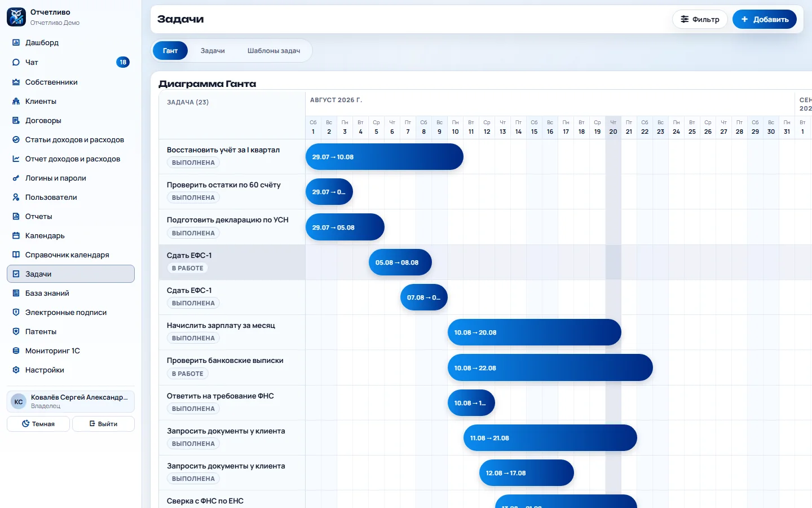Click ВЫПОЛНЕНА status under Начислить зарплату за месяц
The height and width of the screenshot is (508, 812).
[x=193, y=338]
